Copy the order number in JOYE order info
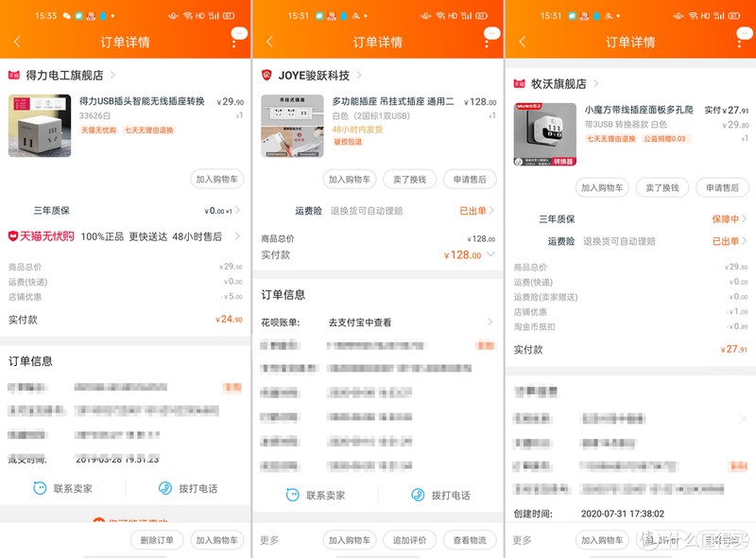Image resolution: width=756 pixels, height=558 pixels. (485, 345)
